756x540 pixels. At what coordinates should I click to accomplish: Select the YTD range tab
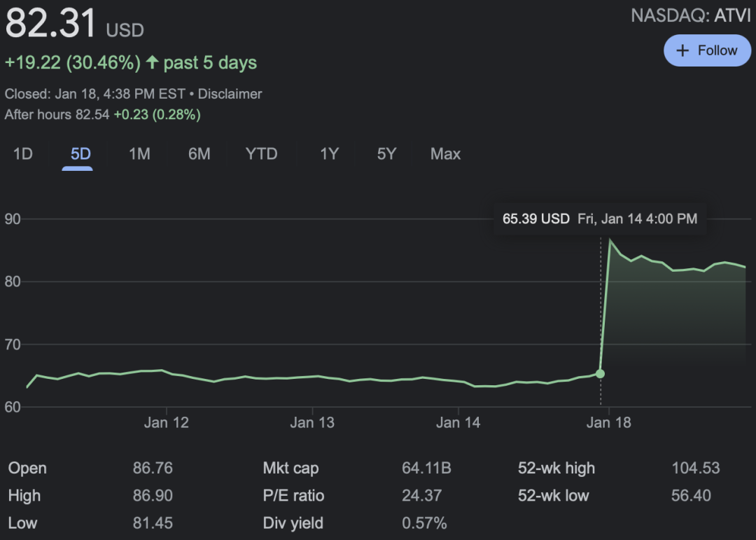[x=261, y=154]
